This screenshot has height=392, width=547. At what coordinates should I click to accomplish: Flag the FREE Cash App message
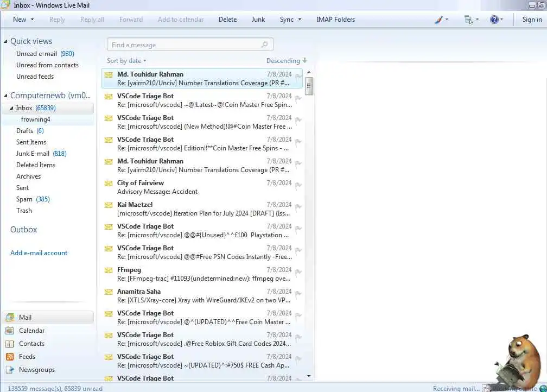pos(298,359)
